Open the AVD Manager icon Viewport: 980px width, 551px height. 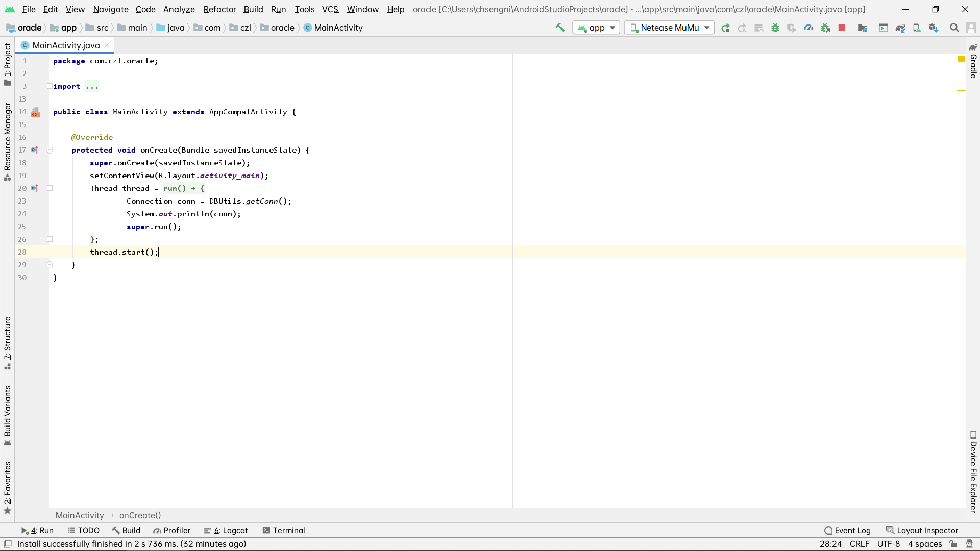click(x=917, y=28)
